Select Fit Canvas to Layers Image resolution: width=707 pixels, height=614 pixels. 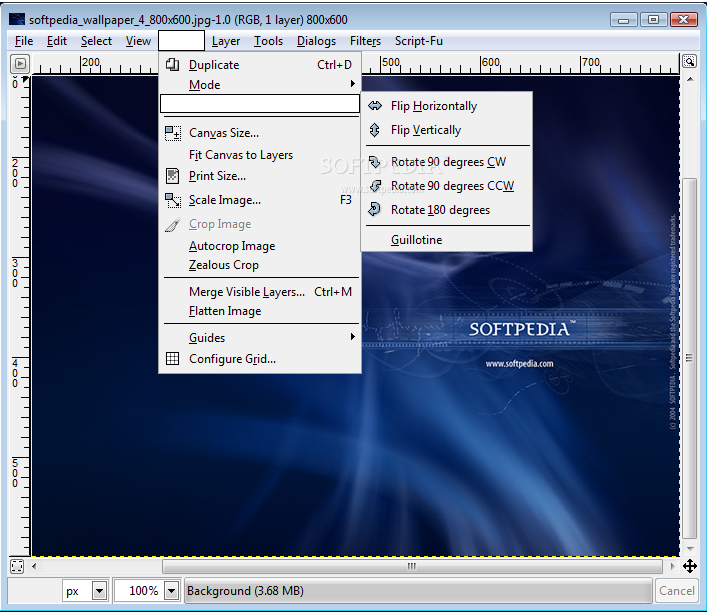click(260, 155)
